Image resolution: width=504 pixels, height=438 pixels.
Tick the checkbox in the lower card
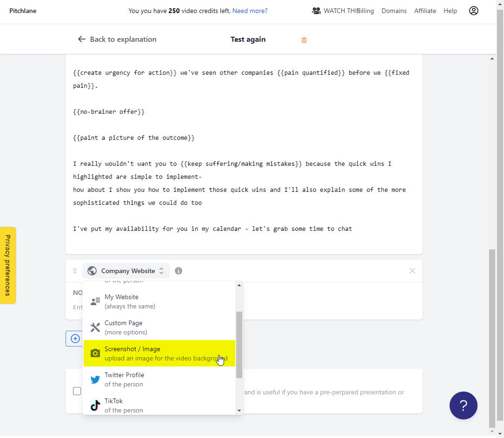(77, 391)
